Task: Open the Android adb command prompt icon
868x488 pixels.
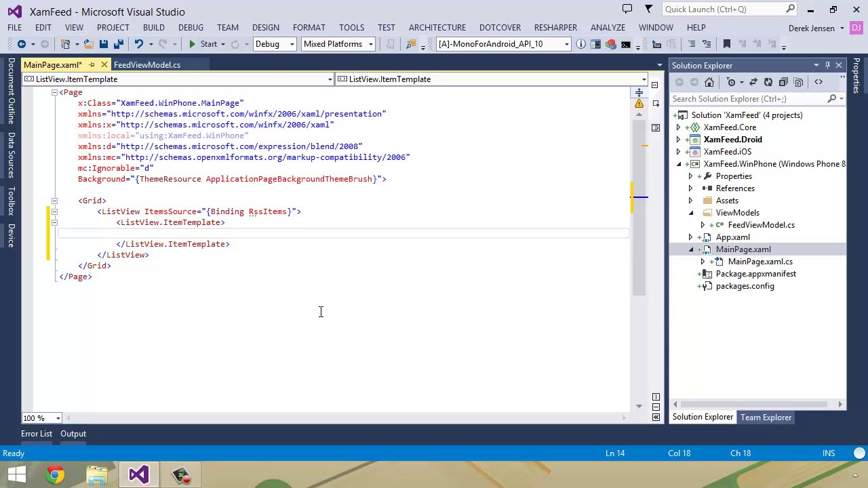Action: coord(625,44)
